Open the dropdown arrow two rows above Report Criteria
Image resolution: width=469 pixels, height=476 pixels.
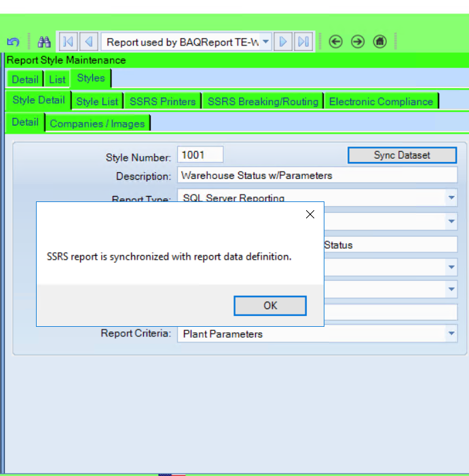451,289
